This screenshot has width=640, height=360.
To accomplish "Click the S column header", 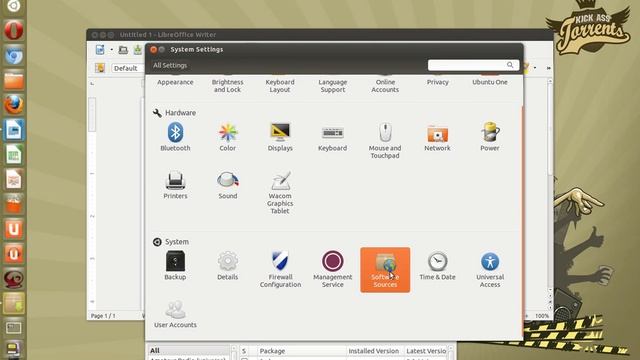I will click(244, 351).
